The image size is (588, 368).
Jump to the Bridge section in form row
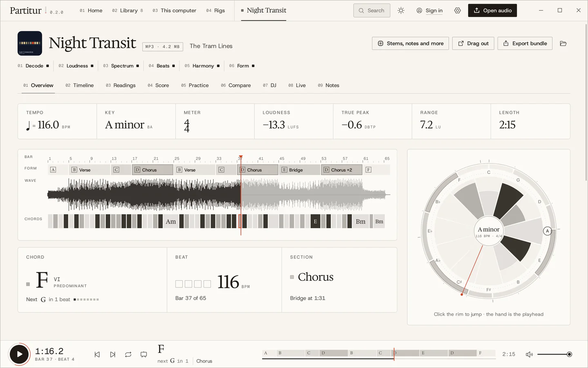300,170
